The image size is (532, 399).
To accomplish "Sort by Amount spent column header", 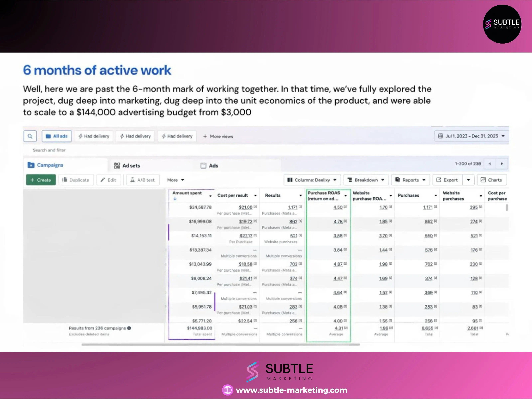I will [x=187, y=193].
